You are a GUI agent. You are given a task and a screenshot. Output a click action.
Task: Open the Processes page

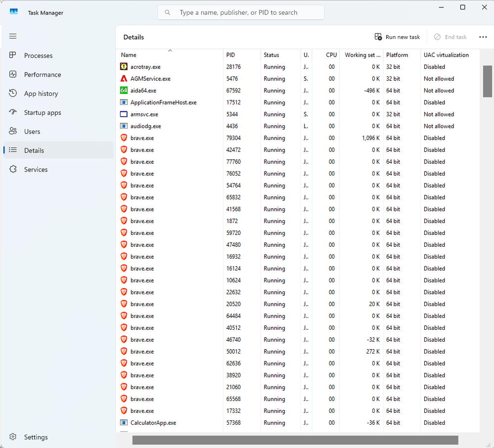pos(58,55)
